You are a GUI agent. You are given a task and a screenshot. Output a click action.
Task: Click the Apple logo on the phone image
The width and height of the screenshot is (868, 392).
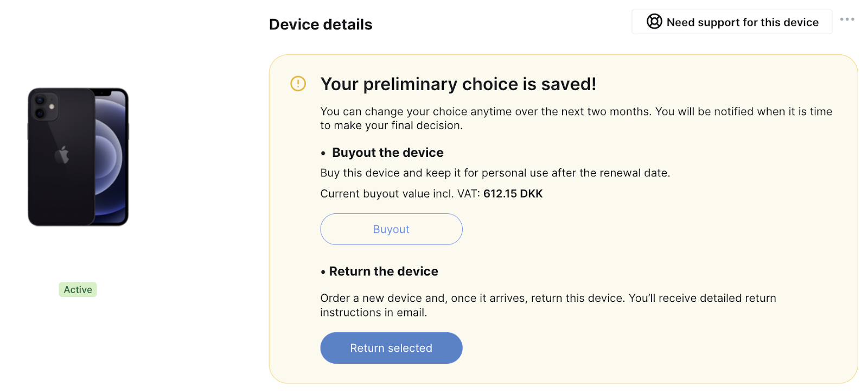tap(62, 155)
